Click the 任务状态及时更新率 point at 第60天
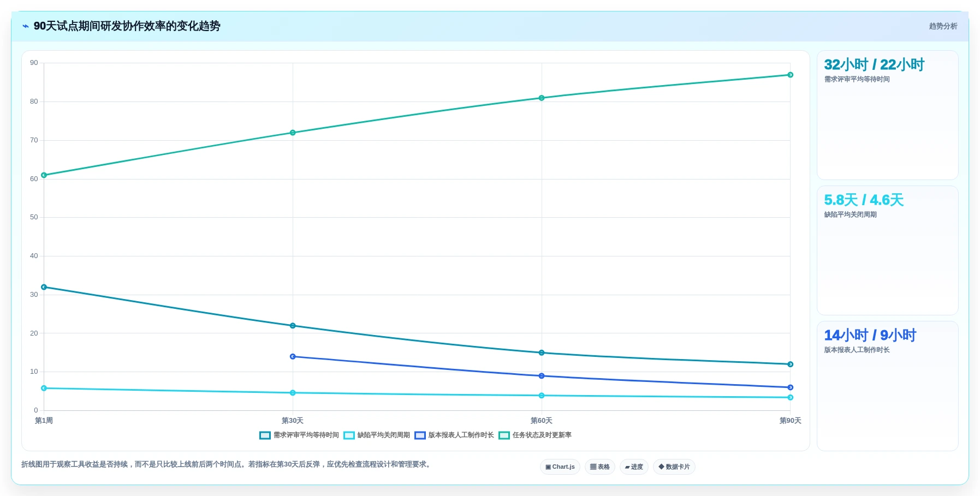The height and width of the screenshot is (496, 980). [x=542, y=98]
